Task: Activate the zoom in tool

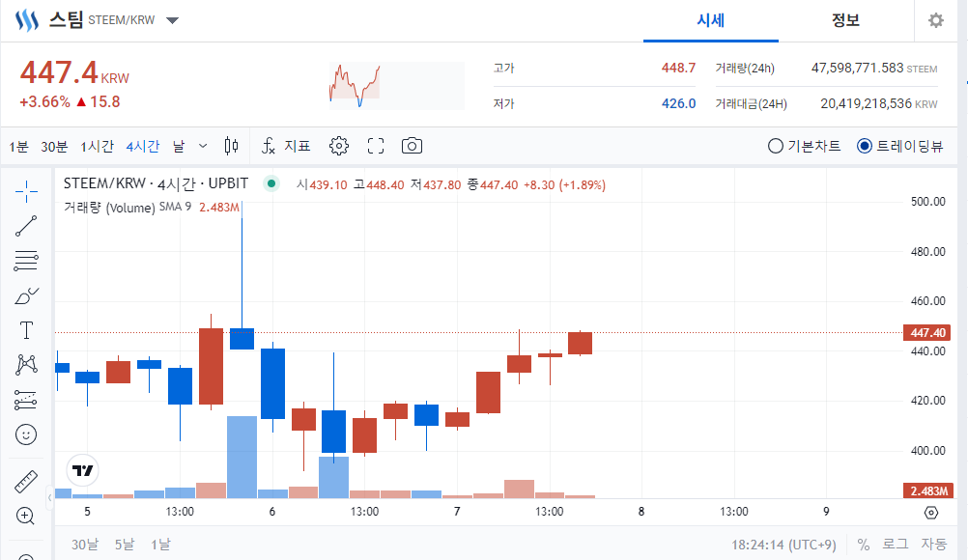Action: pos(25,517)
